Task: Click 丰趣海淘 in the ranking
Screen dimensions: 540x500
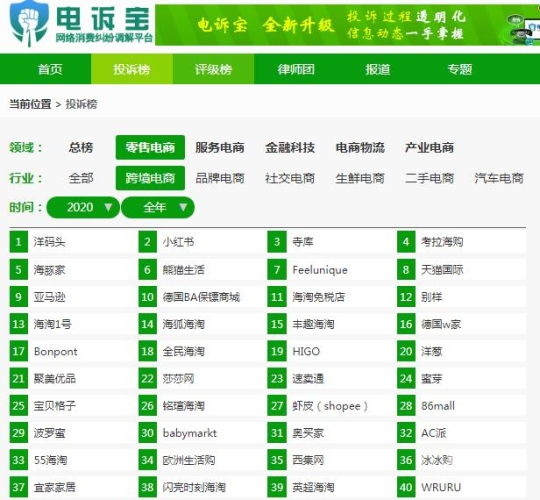Action: point(313,324)
